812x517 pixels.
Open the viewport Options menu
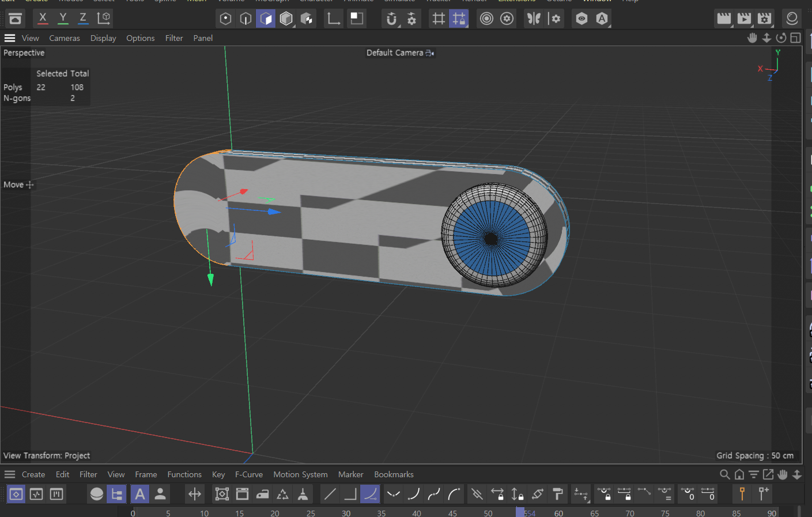point(141,38)
